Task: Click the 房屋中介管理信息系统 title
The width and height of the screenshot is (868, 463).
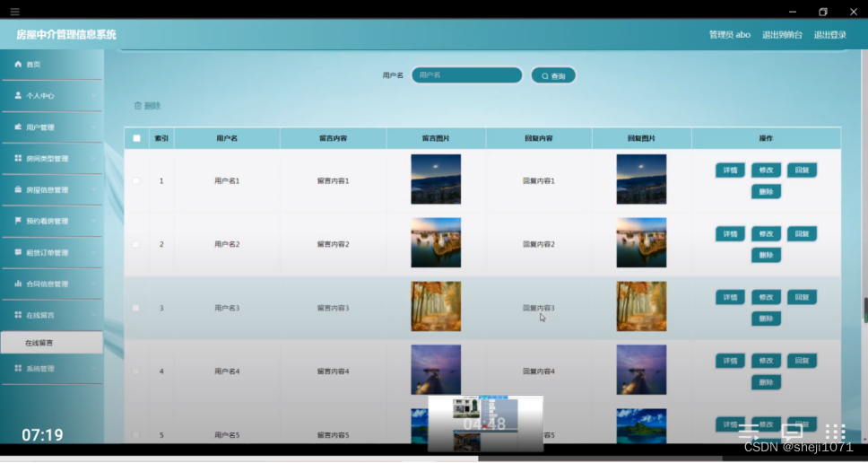Action: [66, 35]
